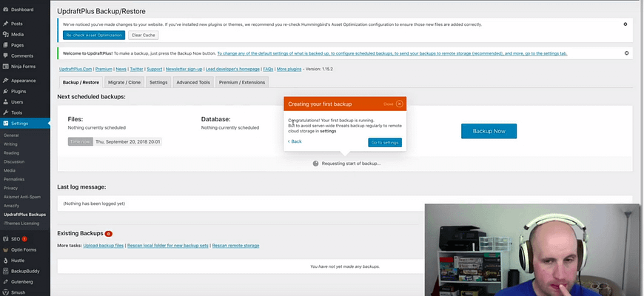Viewport: 644px width, 296px height.
Task: Open Privacy settings submenu item
Action: point(10,188)
